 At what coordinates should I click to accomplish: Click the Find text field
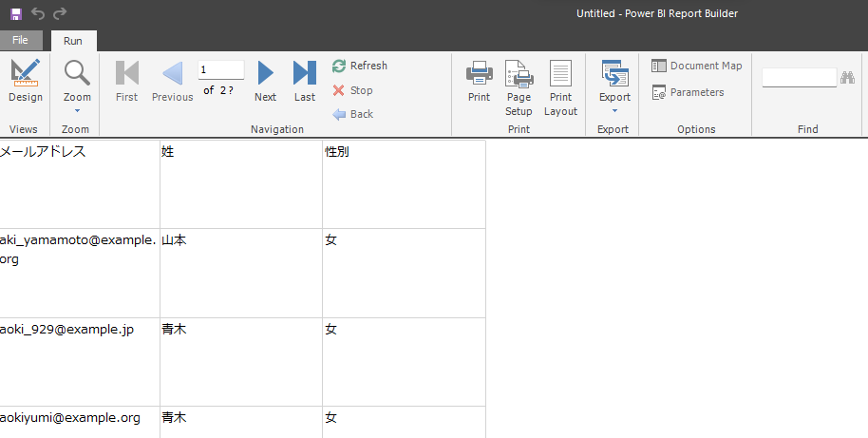point(799,78)
